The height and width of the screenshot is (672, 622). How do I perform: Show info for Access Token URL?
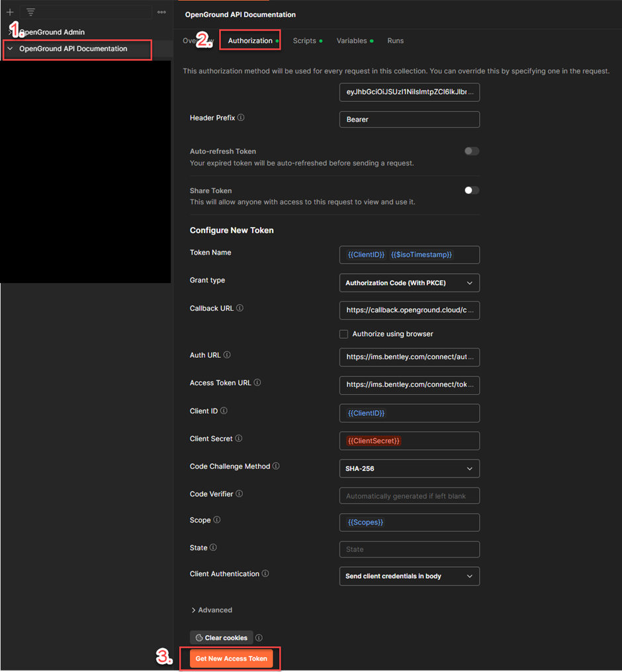257,383
